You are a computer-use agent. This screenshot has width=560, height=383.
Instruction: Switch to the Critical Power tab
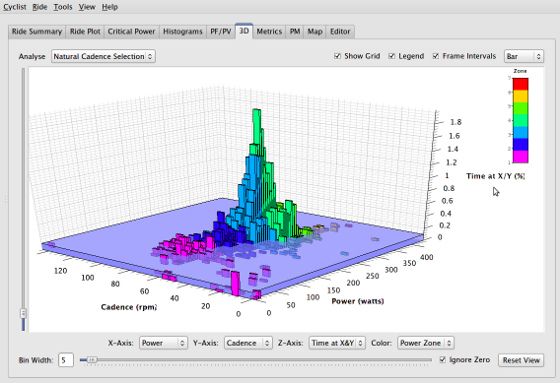pyautogui.click(x=131, y=31)
